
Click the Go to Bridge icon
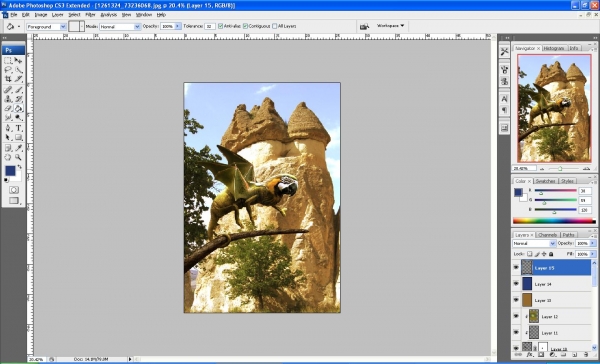[x=365, y=26]
